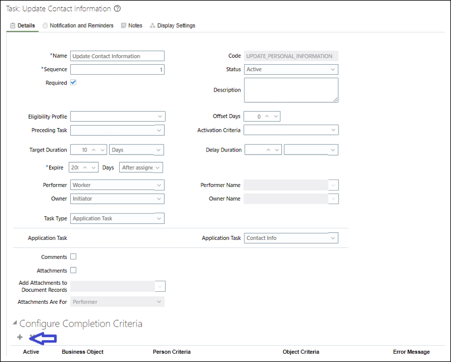Open the Owner dropdown showing Initiator
This screenshot has height=362, width=451.
coord(117,199)
